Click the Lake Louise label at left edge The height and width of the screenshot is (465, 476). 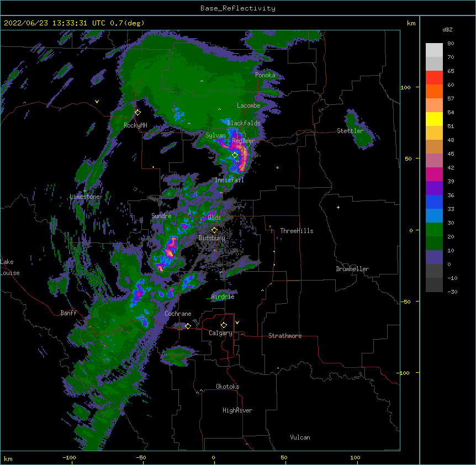tap(10, 267)
